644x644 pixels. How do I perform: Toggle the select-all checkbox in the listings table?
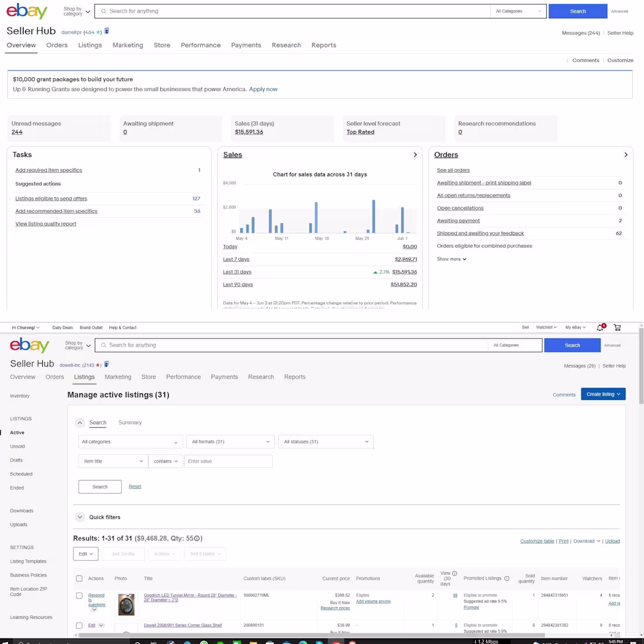coord(80,578)
